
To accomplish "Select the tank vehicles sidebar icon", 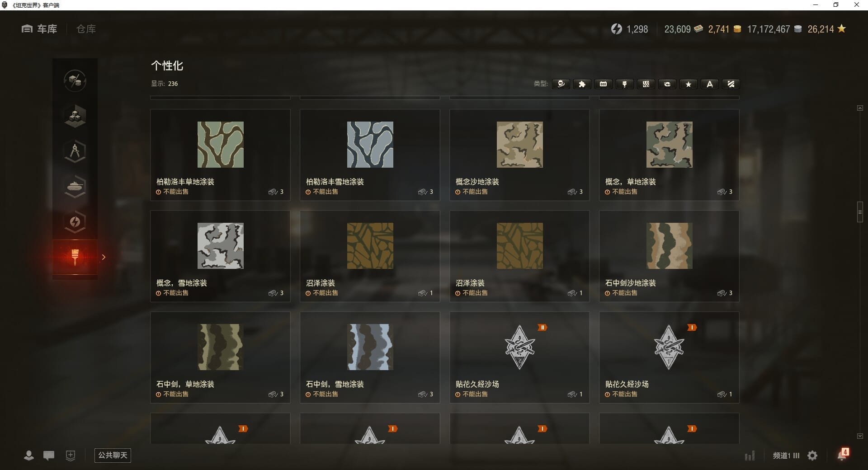I will click(x=75, y=186).
